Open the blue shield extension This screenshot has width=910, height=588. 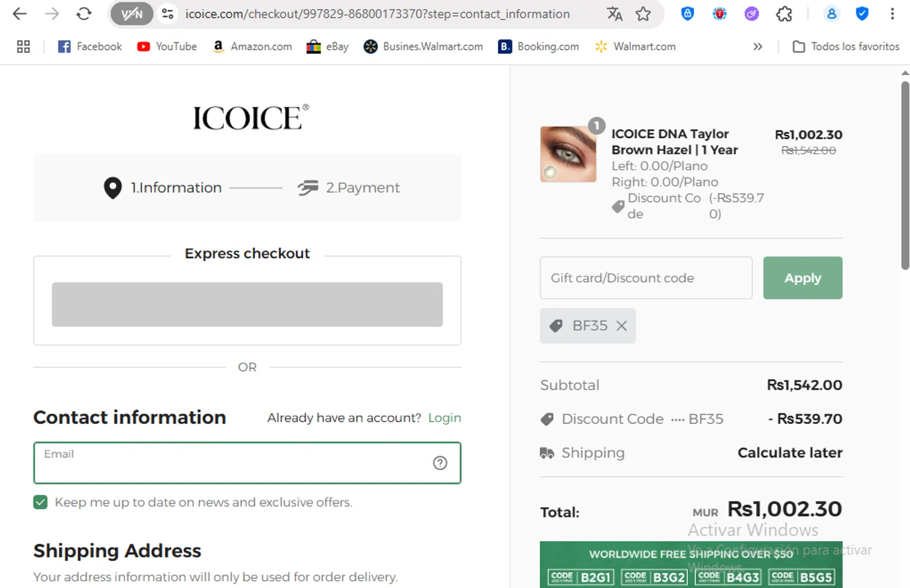point(687,14)
